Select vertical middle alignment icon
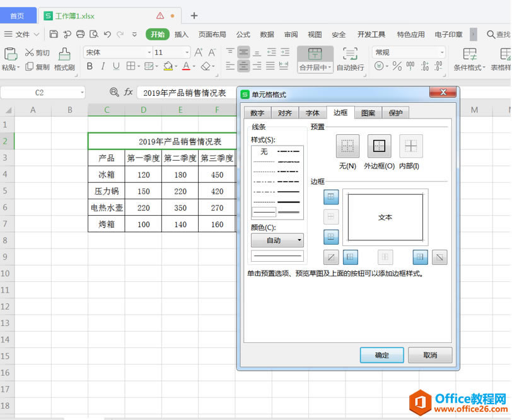Image resolution: width=512 pixels, height=420 pixels. tap(243, 52)
